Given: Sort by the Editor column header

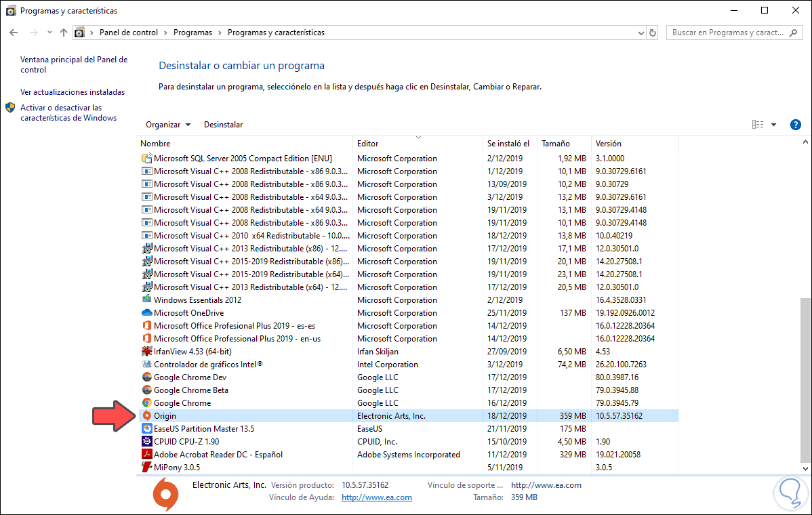Looking at the screenshot, I should [418, 144].
